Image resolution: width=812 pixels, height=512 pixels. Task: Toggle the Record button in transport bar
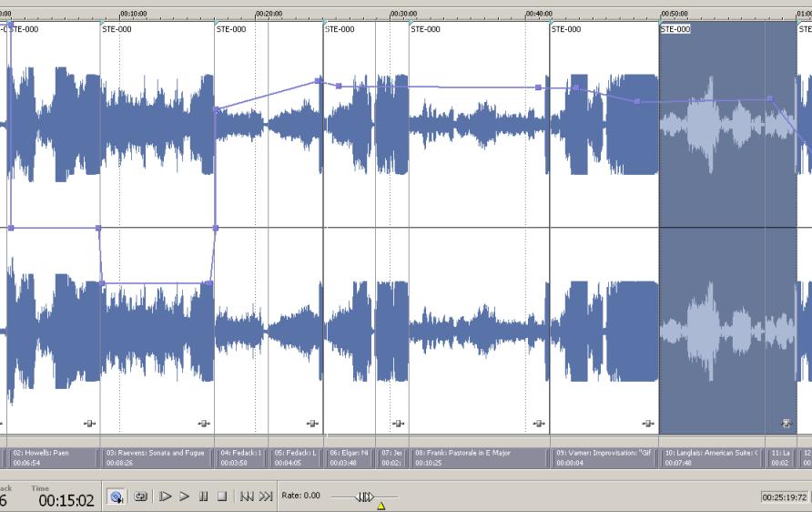[x=117, y=497]
